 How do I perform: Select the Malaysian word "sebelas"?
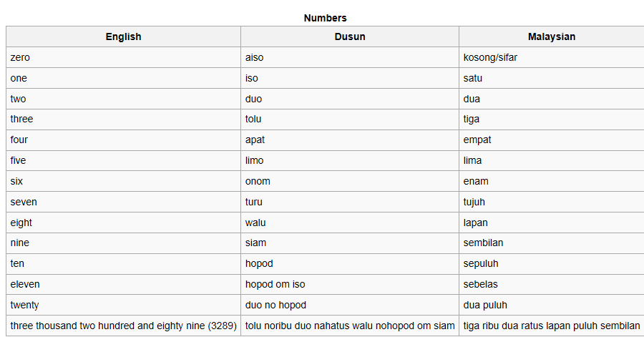click(482, 284)
